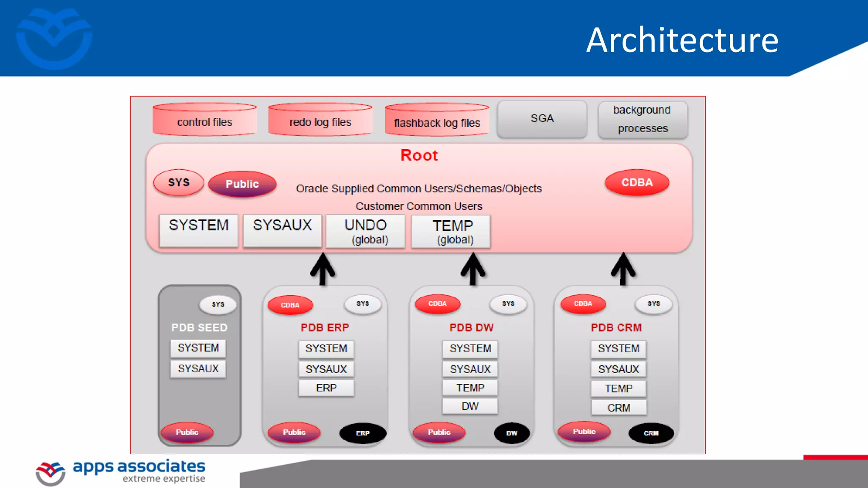Click the flashback log files cylinder
868x488 pixels.
(x=437, y=121)
